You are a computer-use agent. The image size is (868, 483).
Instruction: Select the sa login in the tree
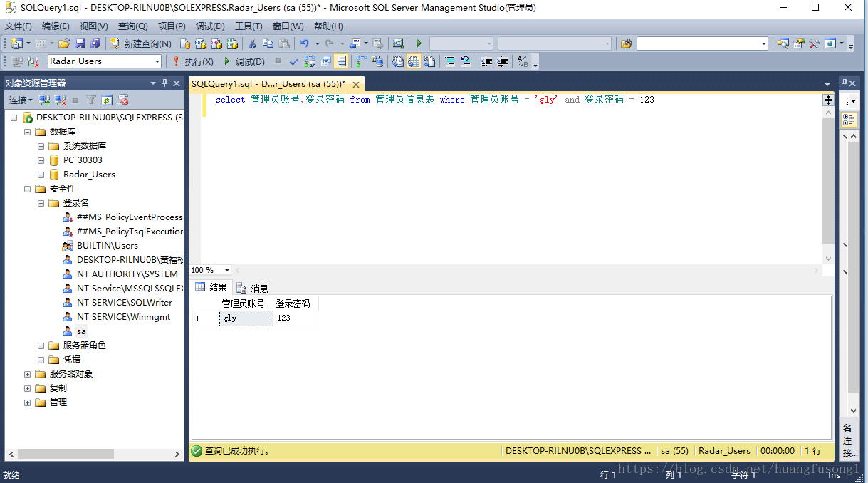pyautogui.click(x=81, y=331)
